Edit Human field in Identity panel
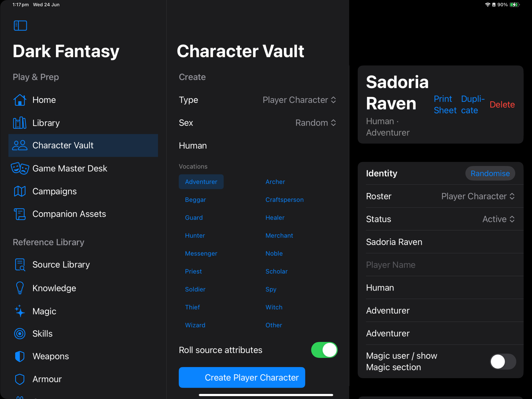The image size is (532, 399). [440, 288]
